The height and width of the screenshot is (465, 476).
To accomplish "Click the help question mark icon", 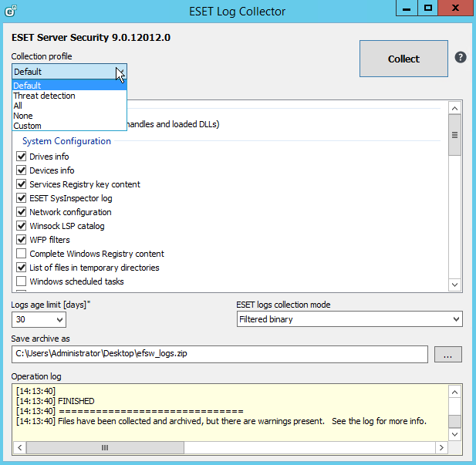I will 461,58.
